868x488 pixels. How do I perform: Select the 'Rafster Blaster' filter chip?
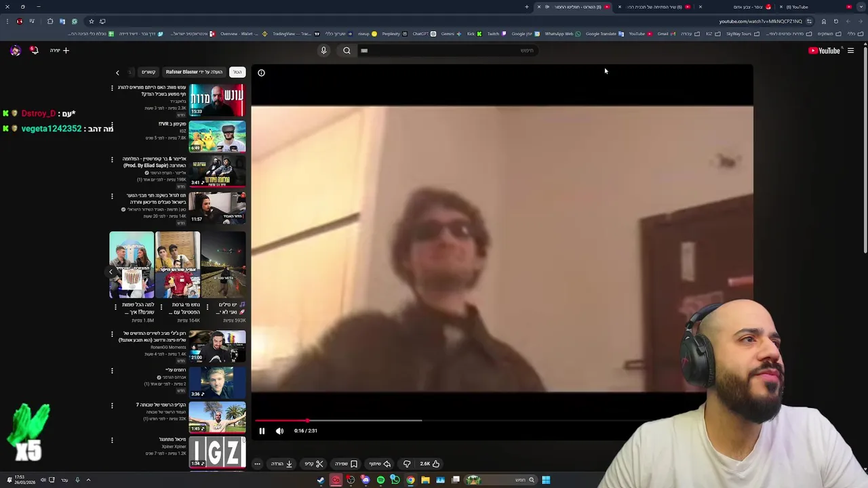tap(194, 72)
